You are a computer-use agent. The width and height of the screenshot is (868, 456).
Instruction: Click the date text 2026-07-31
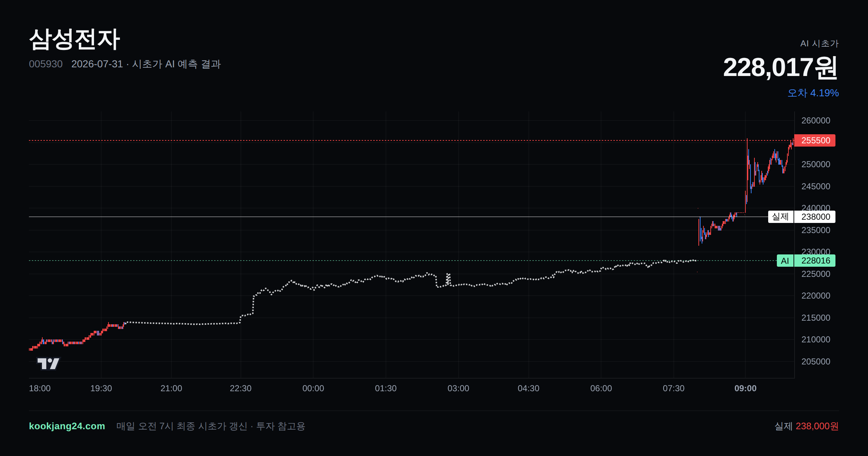point(97,64)
